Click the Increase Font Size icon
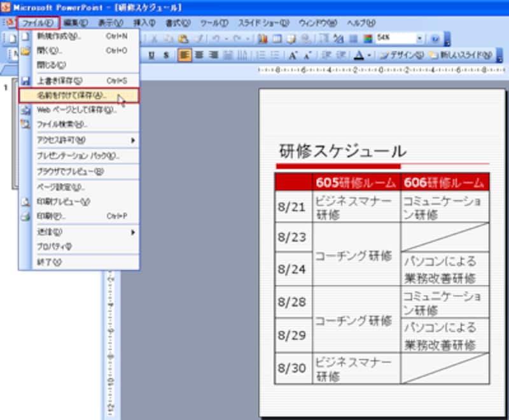This screenshot has height=420, width=509. point(293,55)
